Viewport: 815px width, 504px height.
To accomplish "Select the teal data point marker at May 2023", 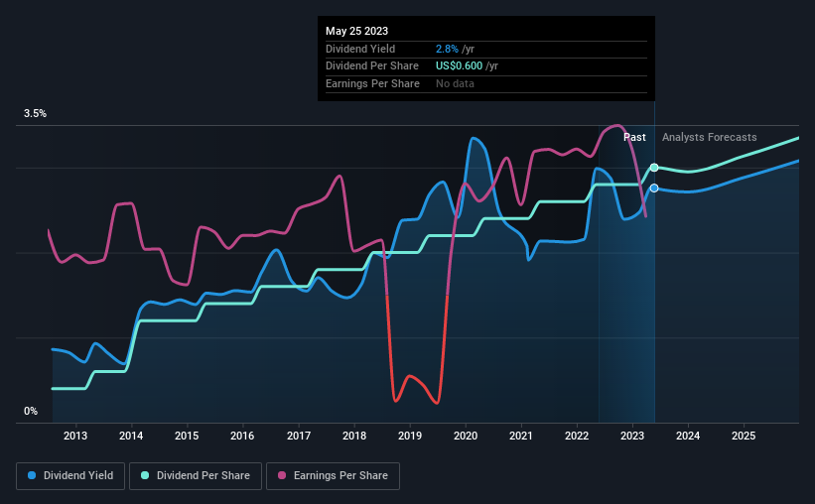I will coord(654,168).
